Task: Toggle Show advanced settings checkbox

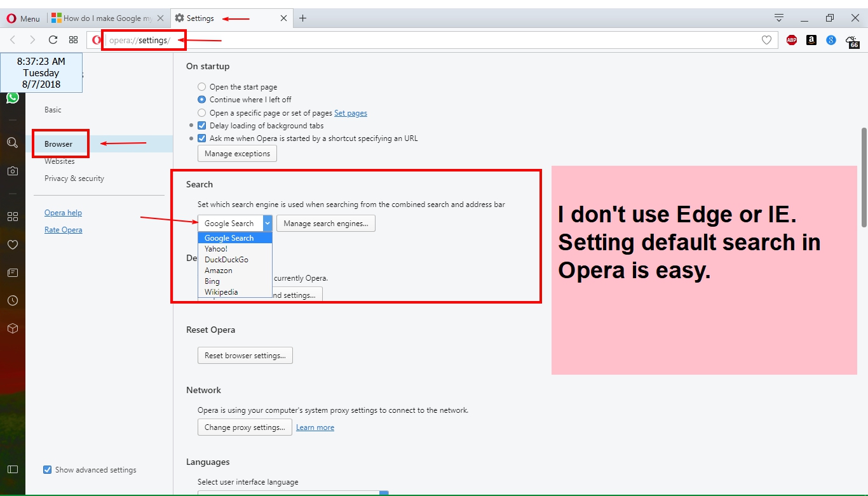Action: tap(47, 470)
